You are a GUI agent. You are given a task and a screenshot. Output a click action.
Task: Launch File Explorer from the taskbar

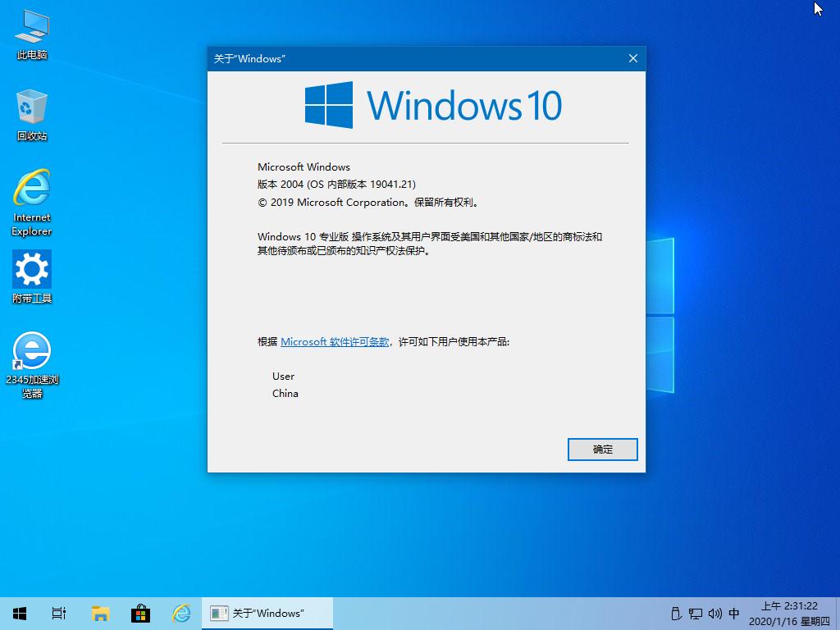pyautogui.click(x=100, y=614)
